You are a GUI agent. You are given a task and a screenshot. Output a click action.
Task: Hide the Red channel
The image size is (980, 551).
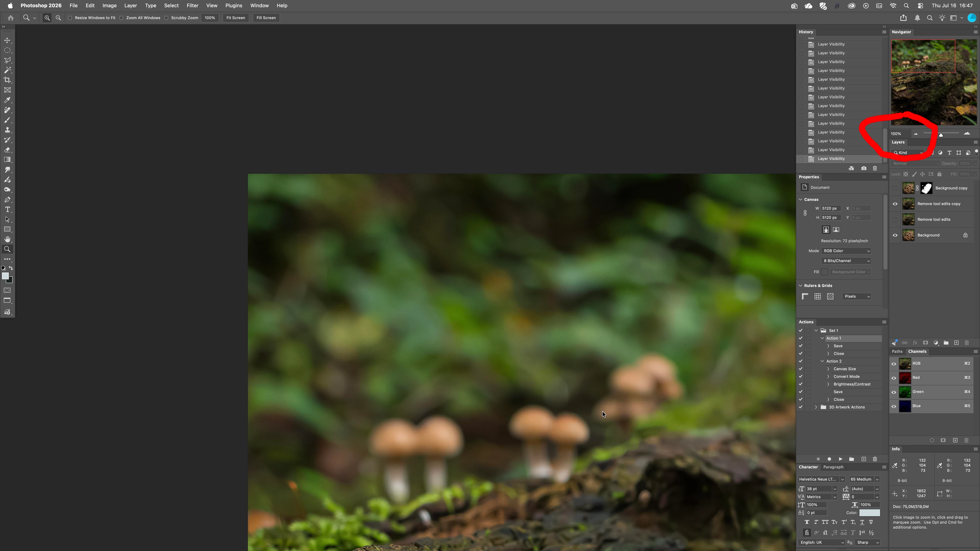click(894, 378)
